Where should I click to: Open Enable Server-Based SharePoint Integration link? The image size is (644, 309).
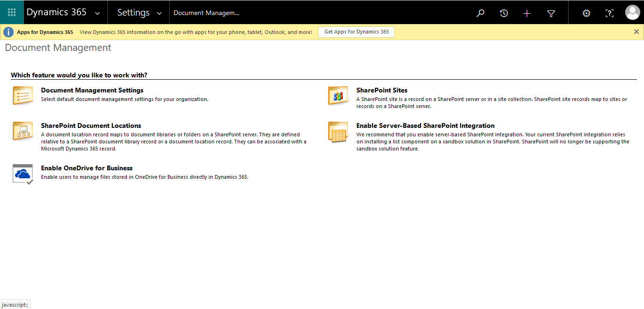(425, 125)
